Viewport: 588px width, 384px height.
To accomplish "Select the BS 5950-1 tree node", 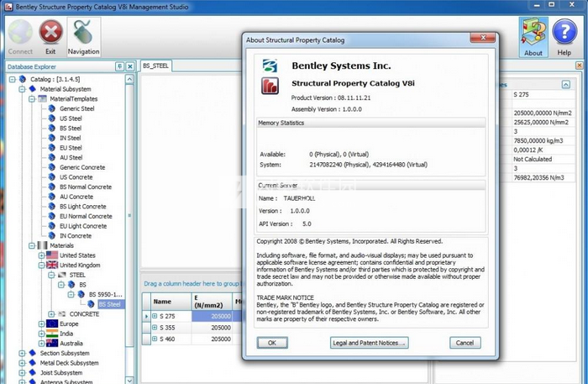I will coord(105,294).
